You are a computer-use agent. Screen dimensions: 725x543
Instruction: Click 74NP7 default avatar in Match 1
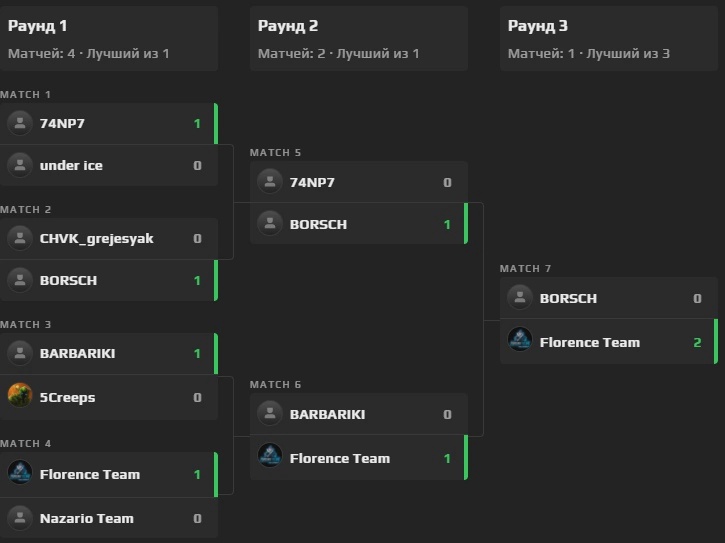(x=20, y=123)
